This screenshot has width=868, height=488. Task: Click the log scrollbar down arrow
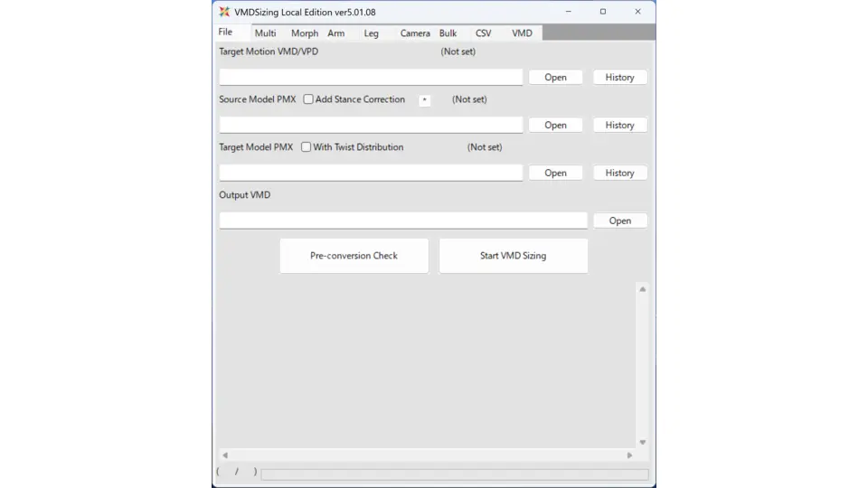pyautogui.click(x=643, y=442)
